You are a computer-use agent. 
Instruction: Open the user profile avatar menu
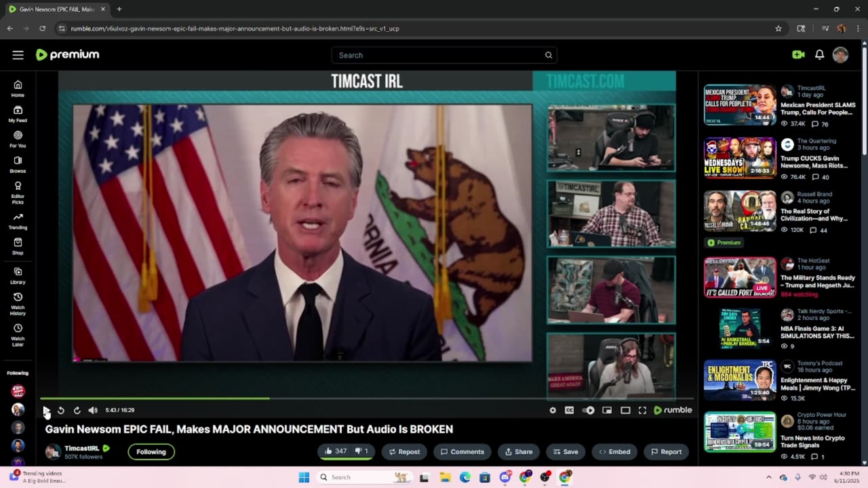point(840,55)
